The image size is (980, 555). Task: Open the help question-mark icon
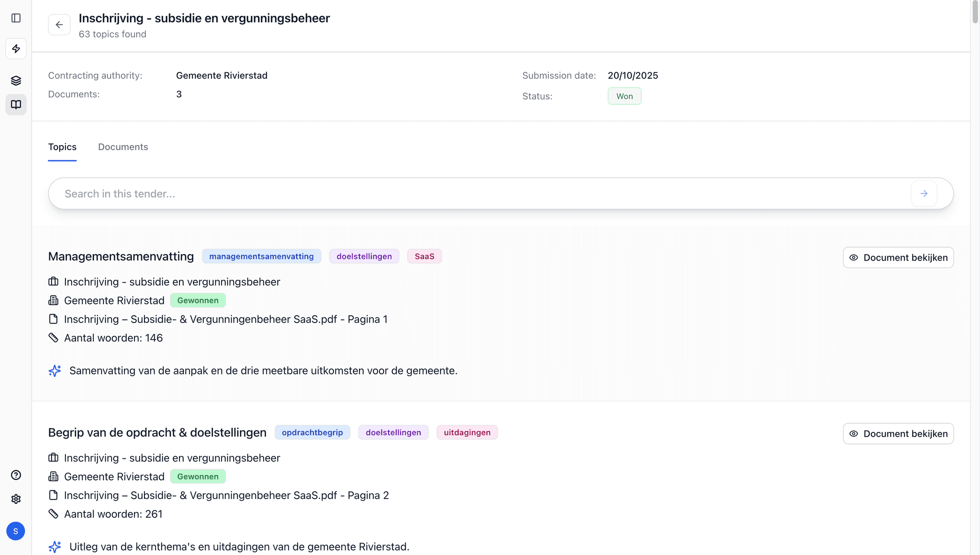[16, 475]
